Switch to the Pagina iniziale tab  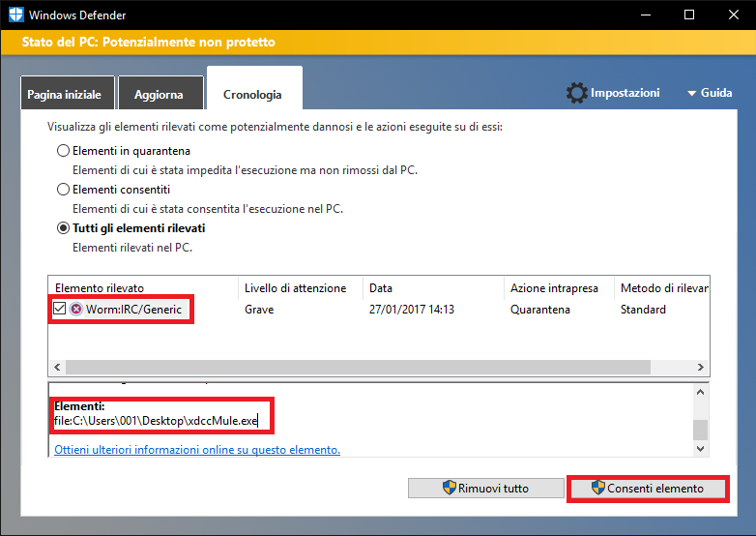(x=67, y=95)
